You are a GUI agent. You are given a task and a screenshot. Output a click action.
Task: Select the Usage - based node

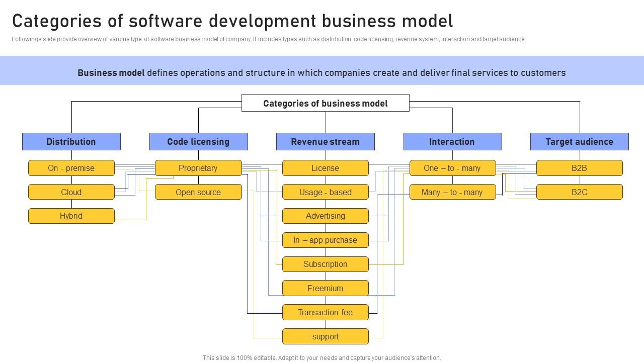pos(325,192)
